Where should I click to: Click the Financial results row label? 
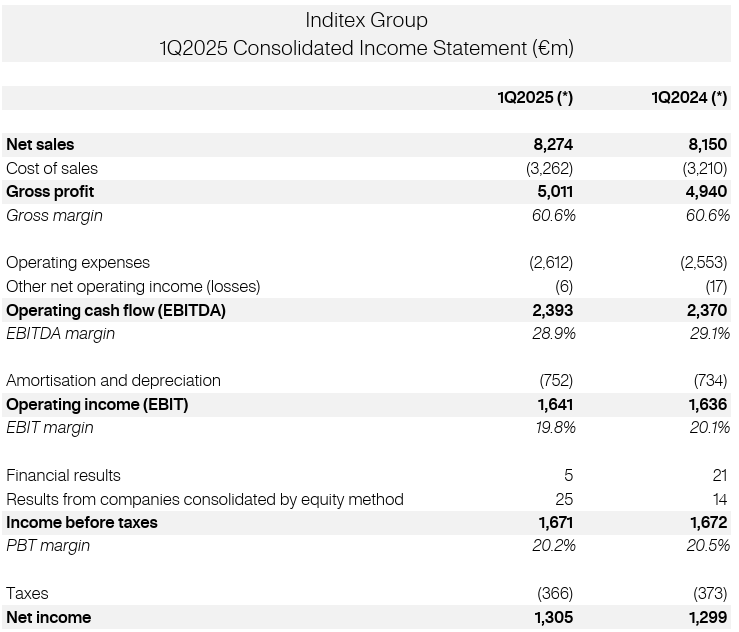pos(63,476)
